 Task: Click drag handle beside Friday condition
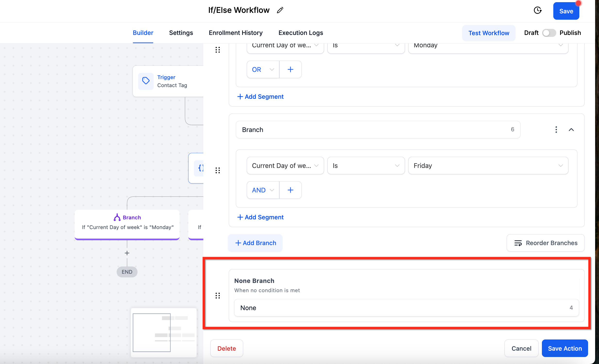pyautogui.click(x=218, y=170)
